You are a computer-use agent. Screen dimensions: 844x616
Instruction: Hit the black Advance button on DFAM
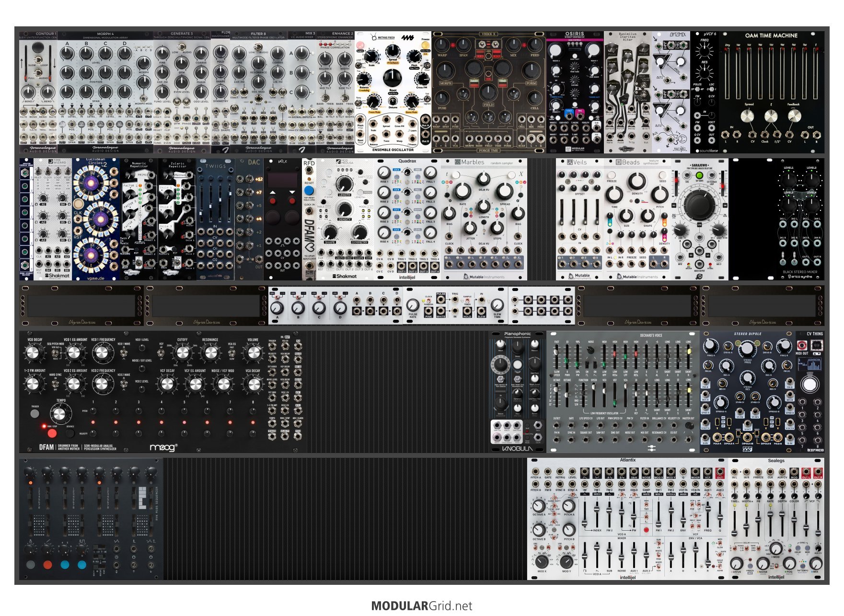(x=70, y=433)
